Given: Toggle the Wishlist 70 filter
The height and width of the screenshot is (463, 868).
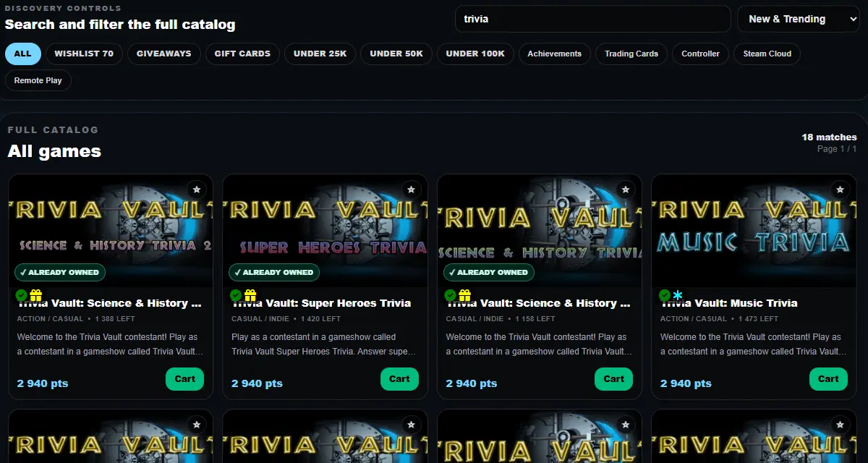Looking at the screenshot, I should pos(84,54).
